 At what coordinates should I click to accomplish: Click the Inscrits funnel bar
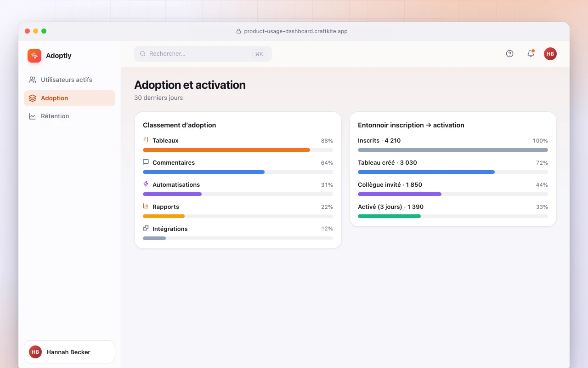[453, 150]
